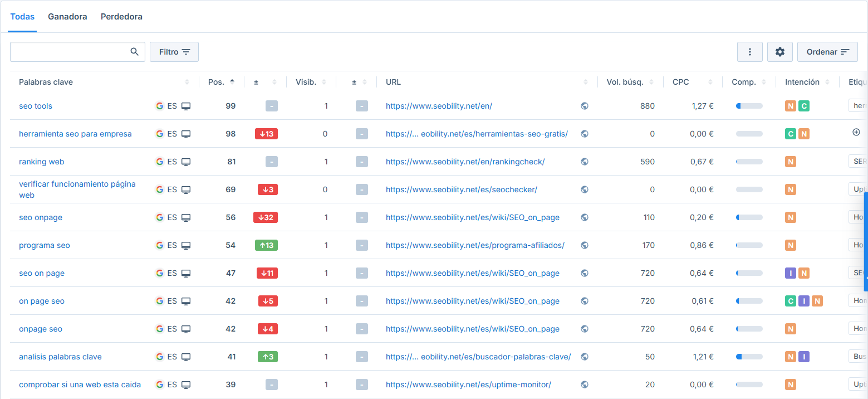
Task: Click Google icon in ranking web row
Action: pos(160,162)
